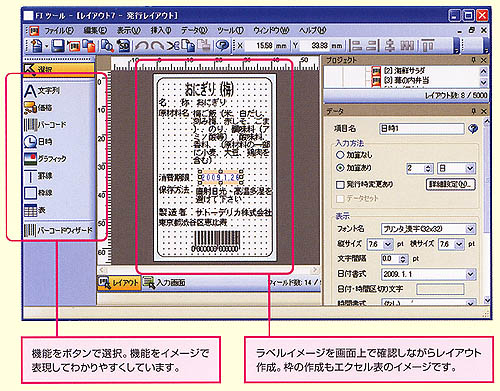Click the 詳細設定 button

tap(451, 184)
